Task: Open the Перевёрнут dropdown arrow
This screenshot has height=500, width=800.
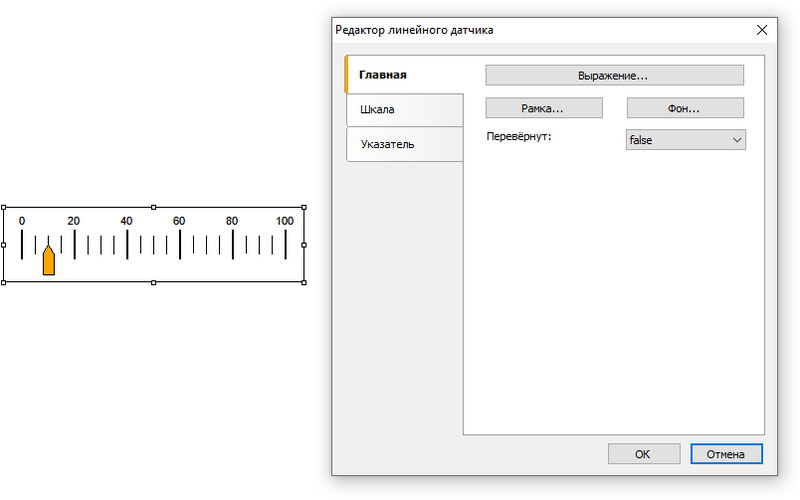Action: pyautogui.click(x=737, y=140)
